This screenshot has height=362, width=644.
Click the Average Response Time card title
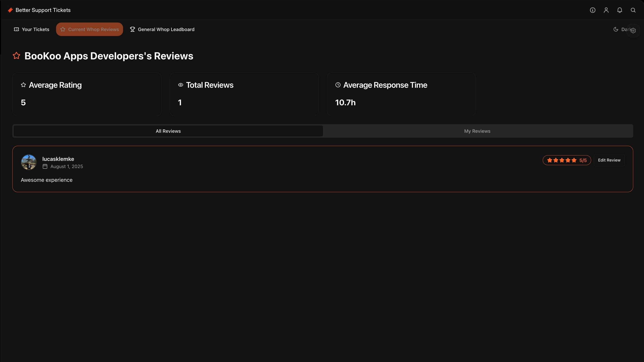(x=385, y=85)
